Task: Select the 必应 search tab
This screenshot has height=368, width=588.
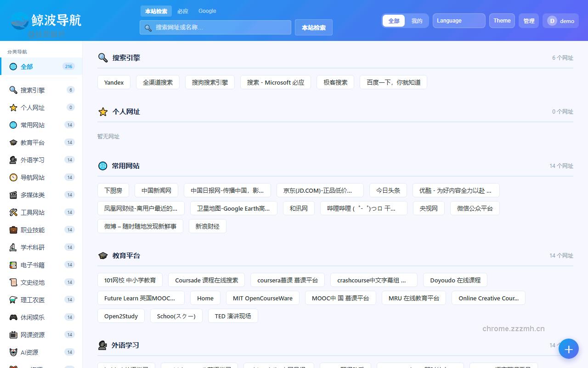Action: (183, 11)
